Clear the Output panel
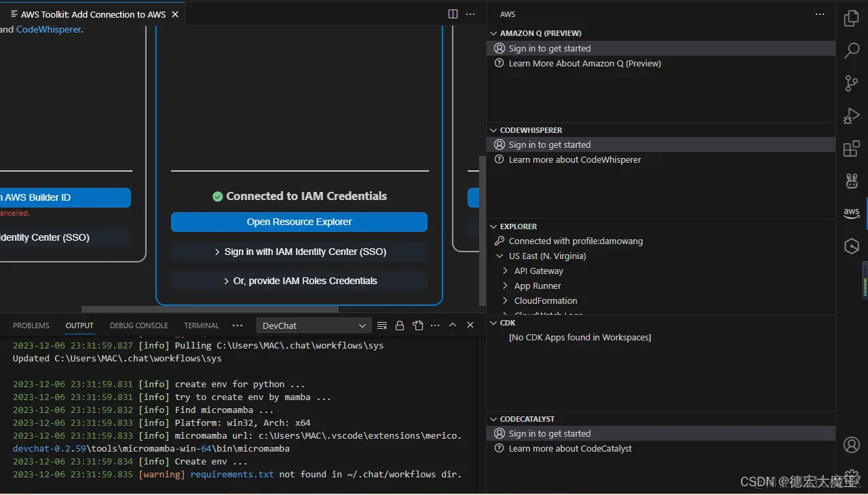868x495 pixels. pos(382,325)
